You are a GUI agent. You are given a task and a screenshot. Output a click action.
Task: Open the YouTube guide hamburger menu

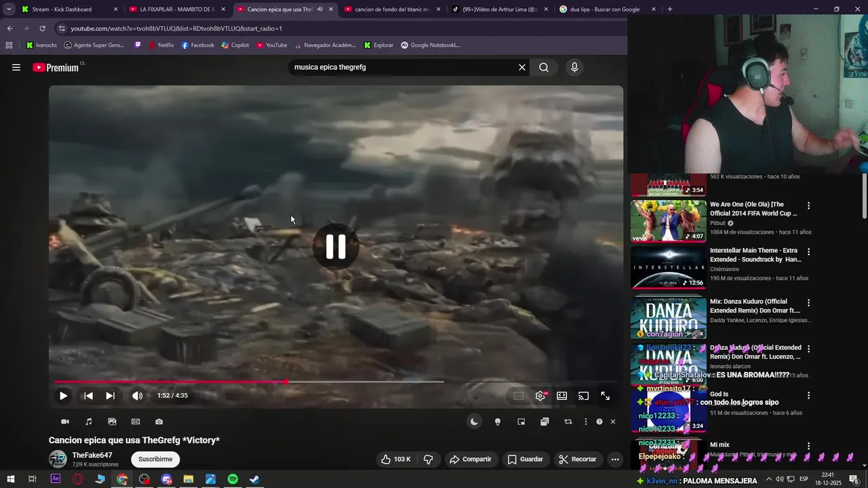16,67
